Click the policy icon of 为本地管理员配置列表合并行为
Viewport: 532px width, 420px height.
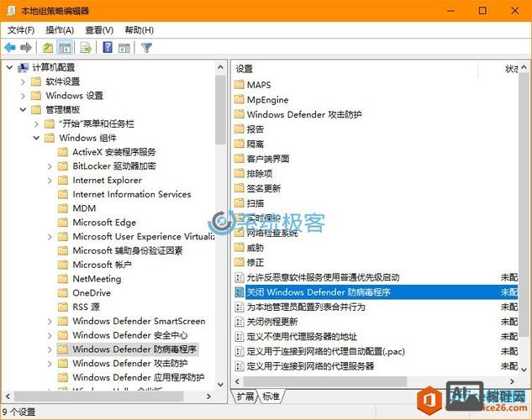click(x=240, y=307)
